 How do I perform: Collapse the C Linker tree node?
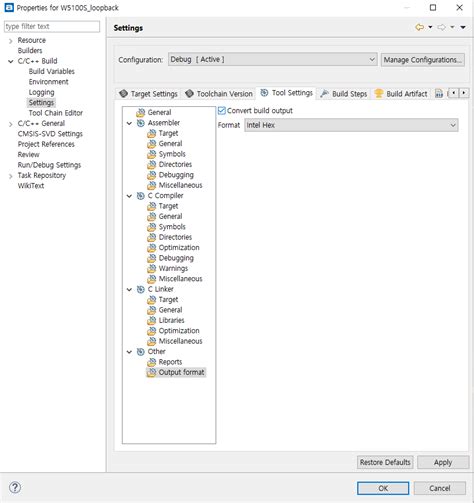(x=129, y=290)
